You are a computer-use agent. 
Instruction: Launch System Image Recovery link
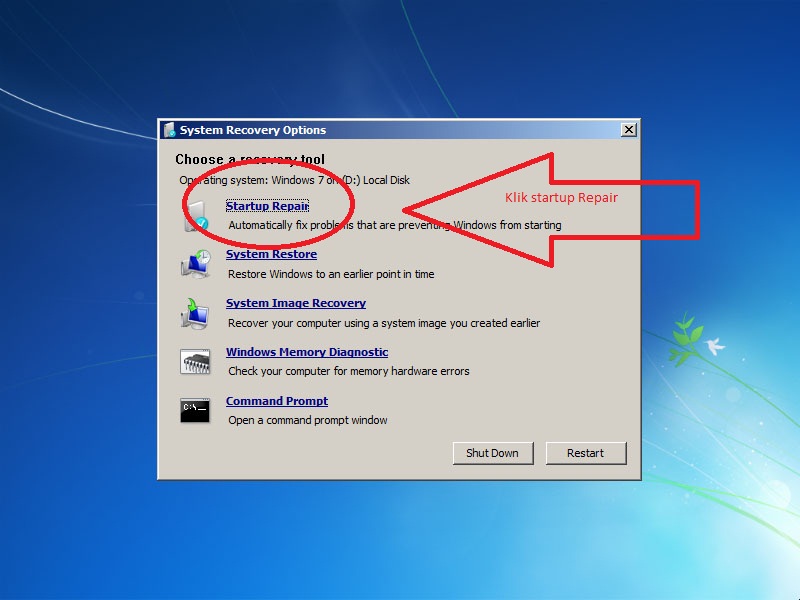coord(296,303)
